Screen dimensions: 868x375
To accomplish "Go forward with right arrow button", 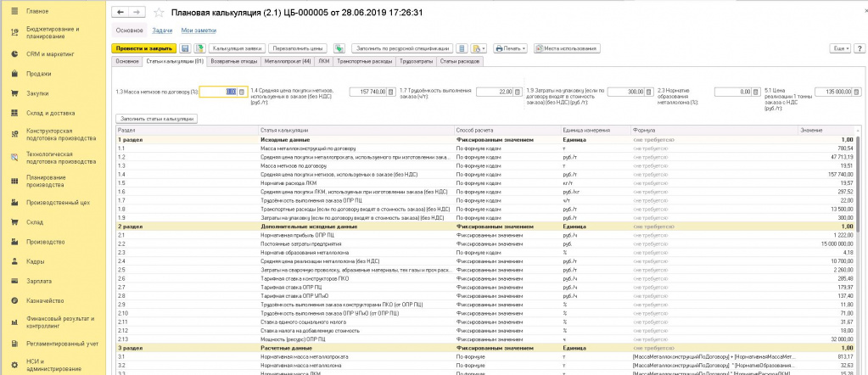I will pos(137,12).
